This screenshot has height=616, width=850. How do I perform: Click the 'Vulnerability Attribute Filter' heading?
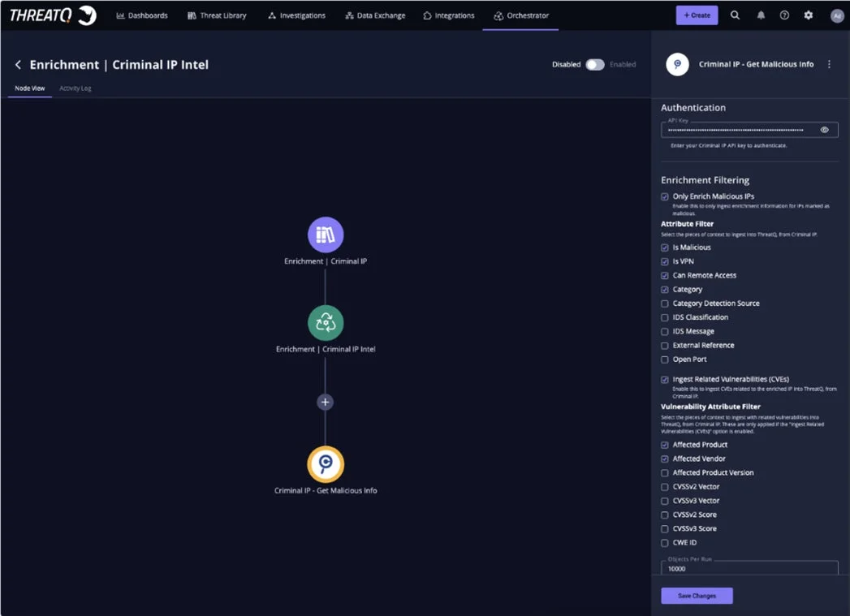(x=710, y=407)
